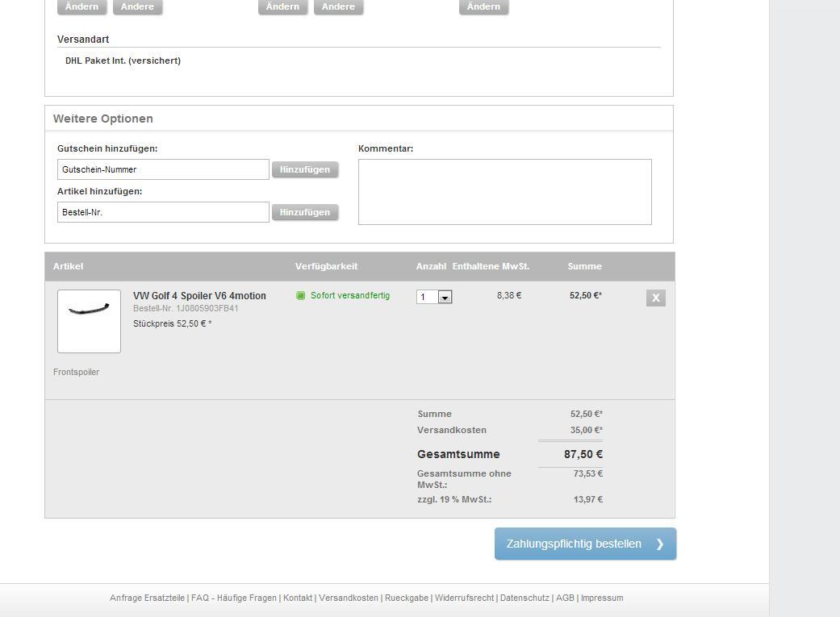The height and width of the screenshot is (617, 840).
Task: Open the Impressum footer link
Action: tap(602, 598)
